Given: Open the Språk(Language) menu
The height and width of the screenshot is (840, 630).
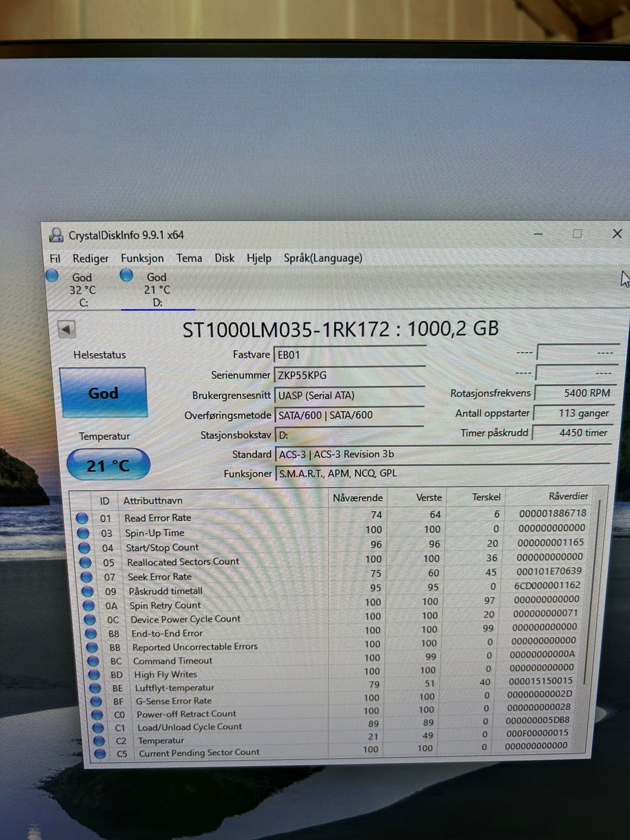Looking at the screenshot, I should [323, 258].
